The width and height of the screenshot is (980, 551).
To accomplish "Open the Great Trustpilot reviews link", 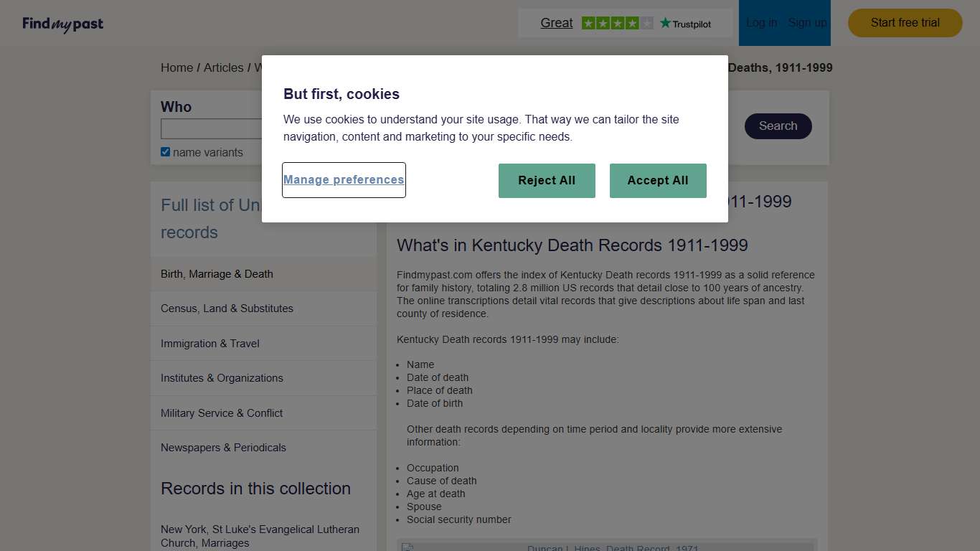I will click(557, 22).
